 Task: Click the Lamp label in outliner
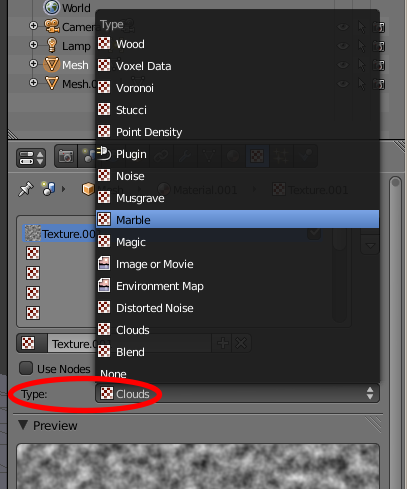[x=76, y=46]
